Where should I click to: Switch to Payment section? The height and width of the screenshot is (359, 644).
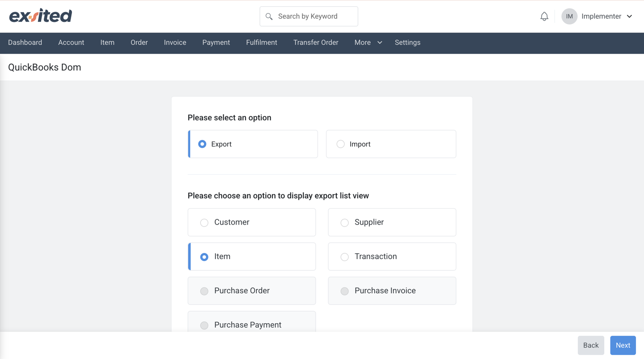(216, 43)
